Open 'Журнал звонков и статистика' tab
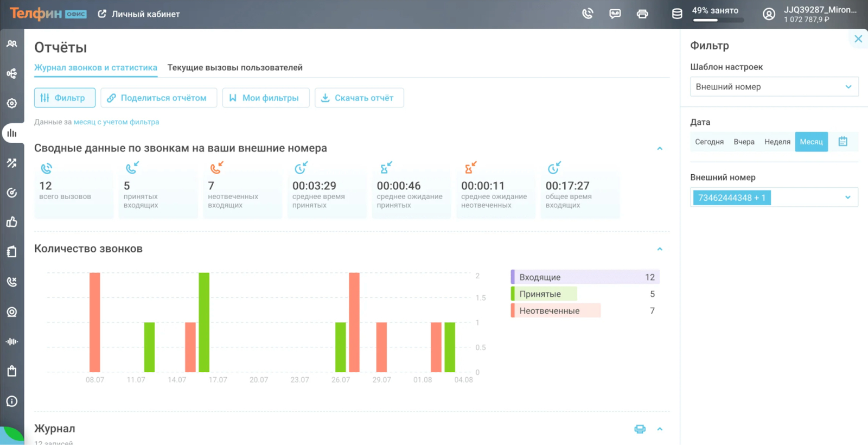 (x=95, y=68)
